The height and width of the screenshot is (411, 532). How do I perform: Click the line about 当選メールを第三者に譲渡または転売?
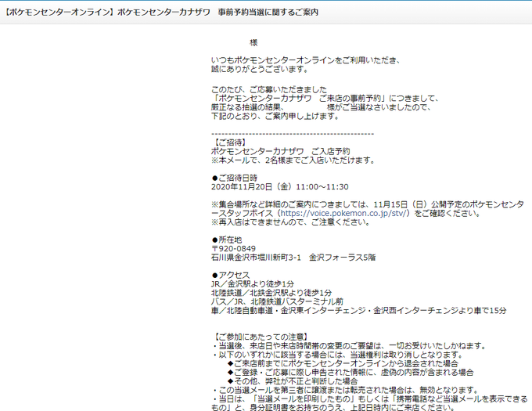pyautogui.click(x=345, y=390)
